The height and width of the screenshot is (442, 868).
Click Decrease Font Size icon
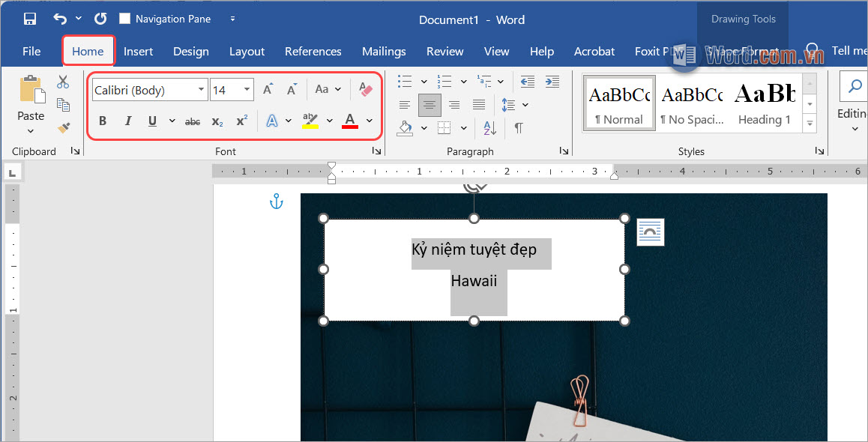tap(292, 89)
